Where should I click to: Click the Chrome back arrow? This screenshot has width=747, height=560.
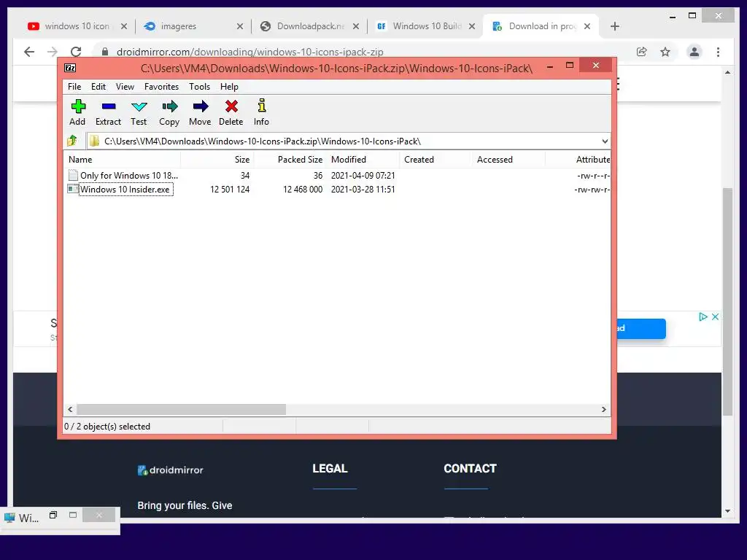[29, 52]
